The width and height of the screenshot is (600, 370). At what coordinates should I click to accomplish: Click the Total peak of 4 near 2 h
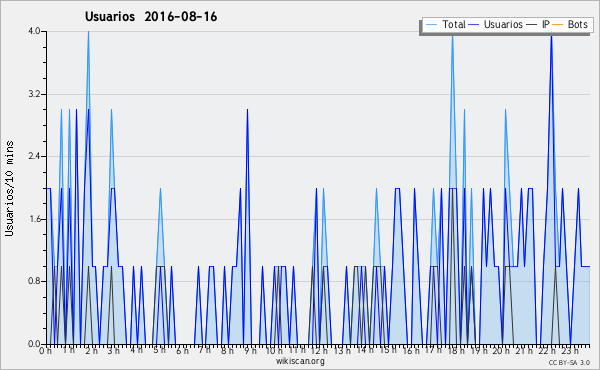pos(88,32)
